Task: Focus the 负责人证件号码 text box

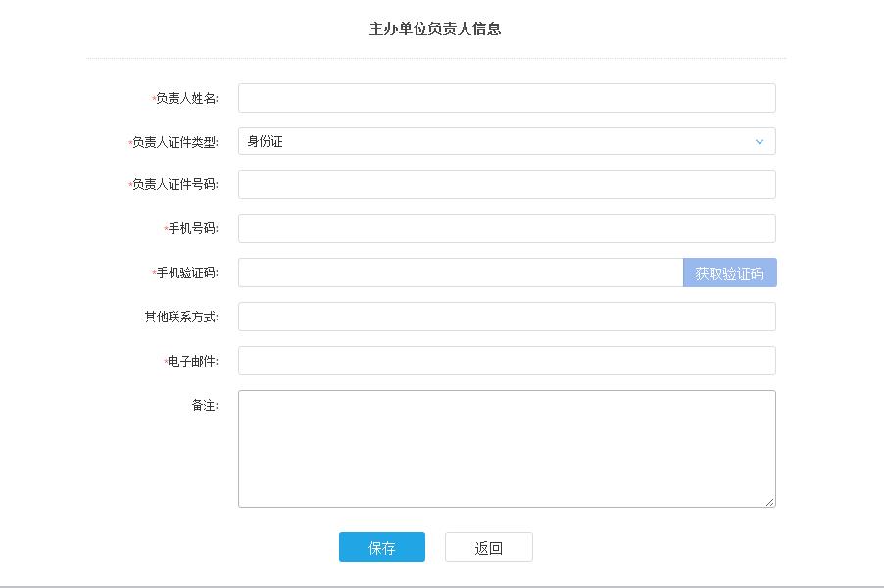Action: click(506, 184)
